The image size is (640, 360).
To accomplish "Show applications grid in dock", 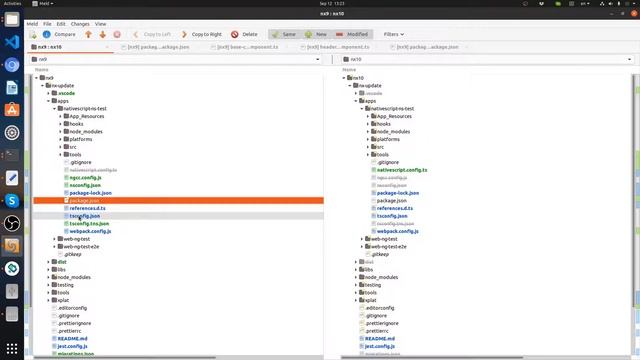I will tap(12, 349).
